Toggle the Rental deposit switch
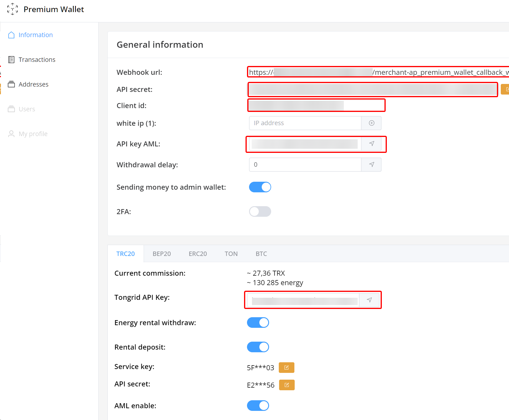 pos(258,347)
